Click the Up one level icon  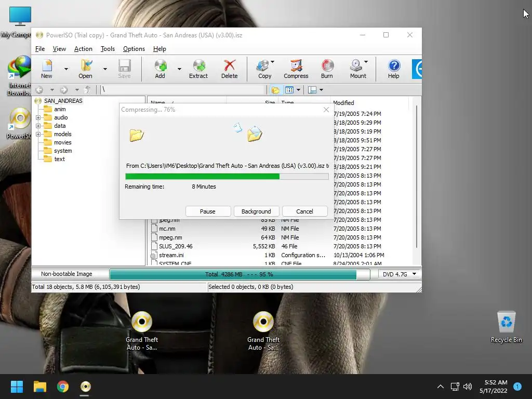click(x=87, y=90)
